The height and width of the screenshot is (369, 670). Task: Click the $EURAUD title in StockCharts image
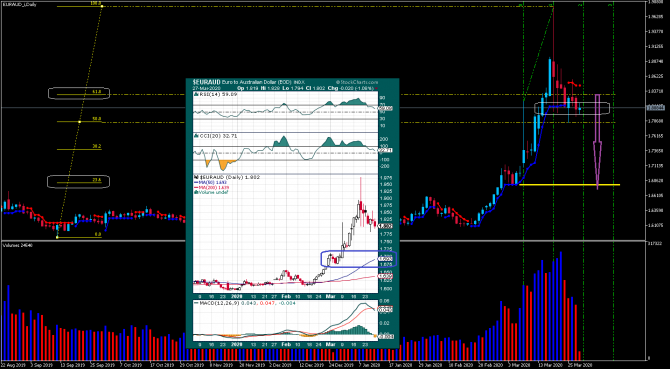pos(206,82)
